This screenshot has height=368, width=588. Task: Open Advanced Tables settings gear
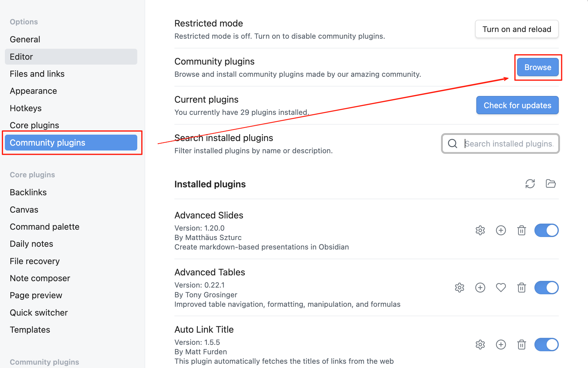[x=459, y=288]
